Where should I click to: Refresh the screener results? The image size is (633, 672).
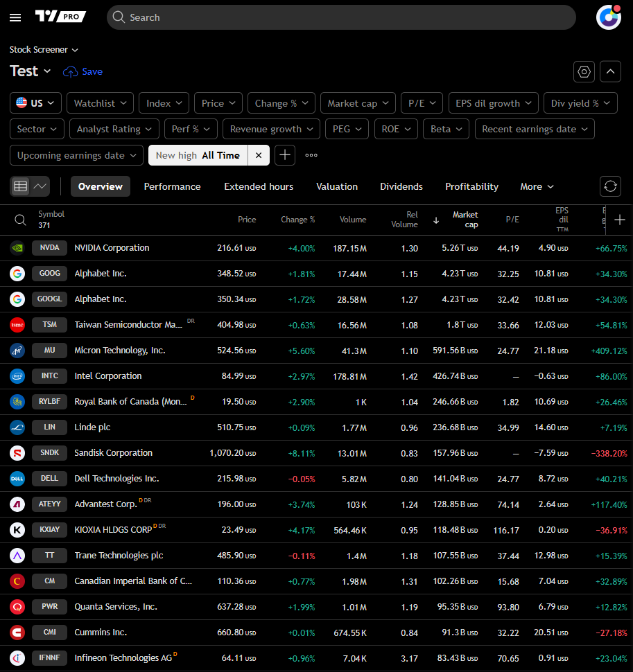[x=610, y=186]
